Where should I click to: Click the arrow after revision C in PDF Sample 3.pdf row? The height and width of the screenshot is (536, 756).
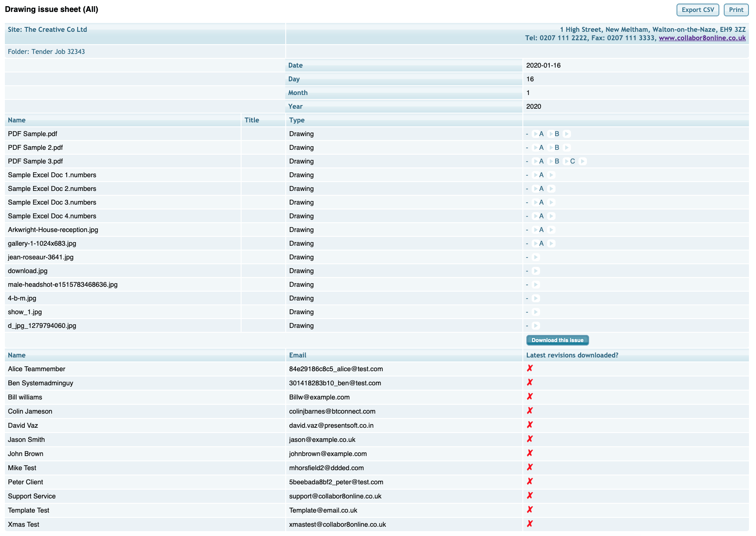(582, 161)
